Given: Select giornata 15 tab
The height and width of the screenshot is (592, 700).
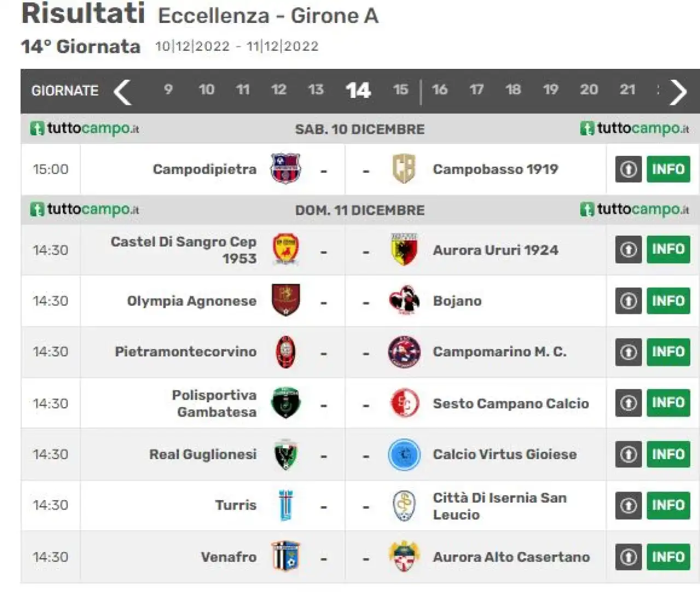Looking at the screenshot, I should click(400, 90).
